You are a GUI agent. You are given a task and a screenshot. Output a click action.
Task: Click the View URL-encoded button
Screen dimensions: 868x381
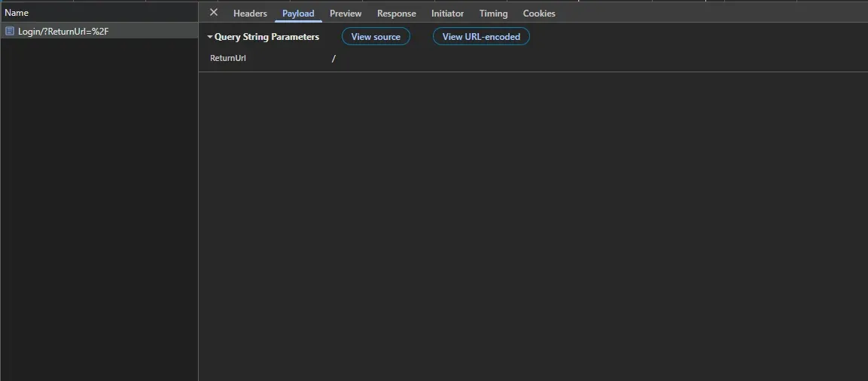(x=481, y=37)
